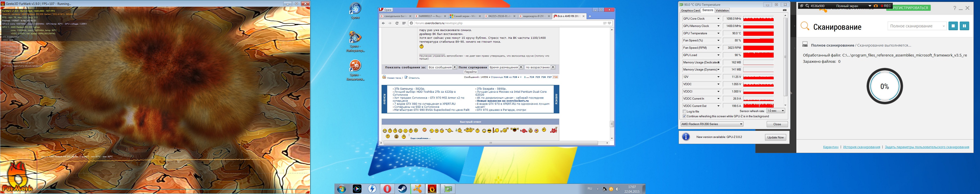Open the media player taskbar icon

pos(357,189)
